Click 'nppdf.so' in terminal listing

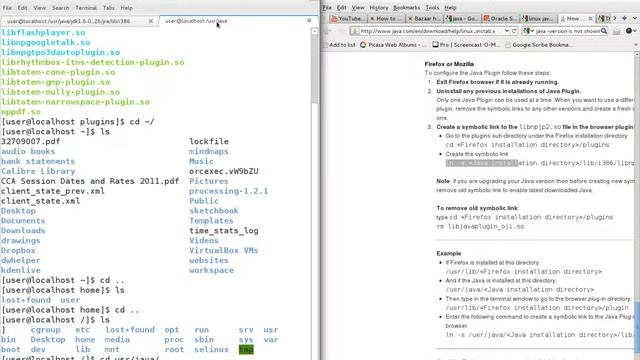tap(21, 112)
